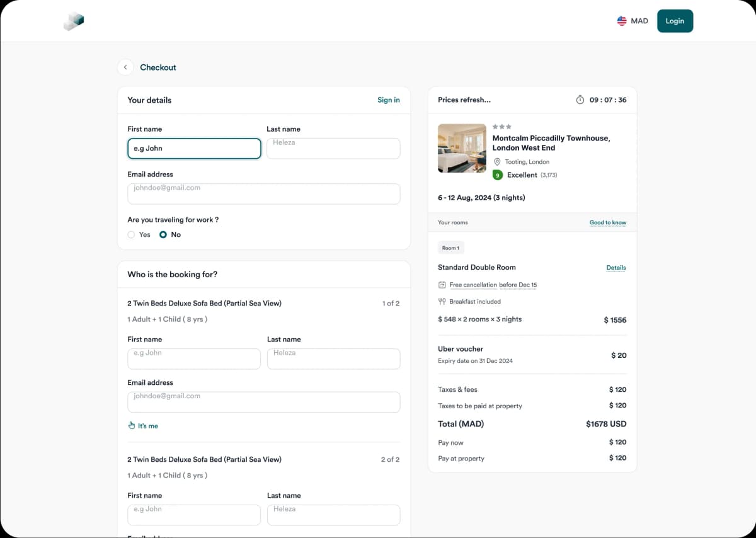Click the green rating badge showing 9
The height and width of the screenshot is (538, 756).
[498, 175]
